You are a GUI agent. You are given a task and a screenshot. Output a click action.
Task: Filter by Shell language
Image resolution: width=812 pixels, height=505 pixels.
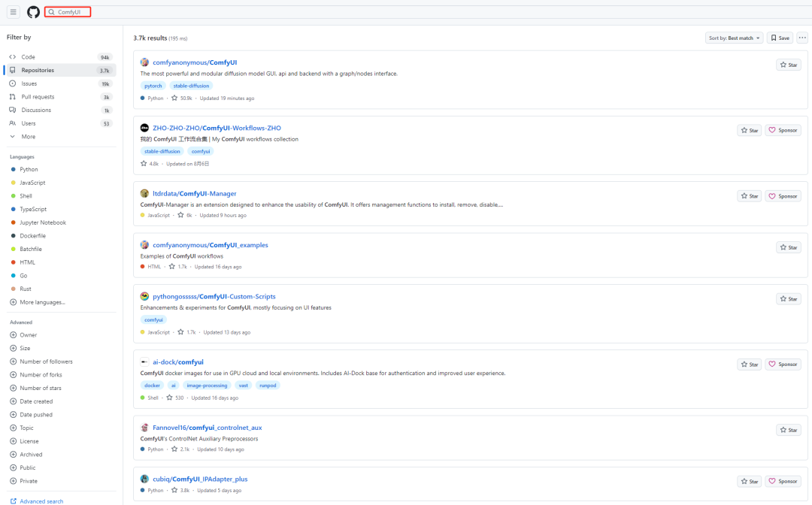click(26, 196)
